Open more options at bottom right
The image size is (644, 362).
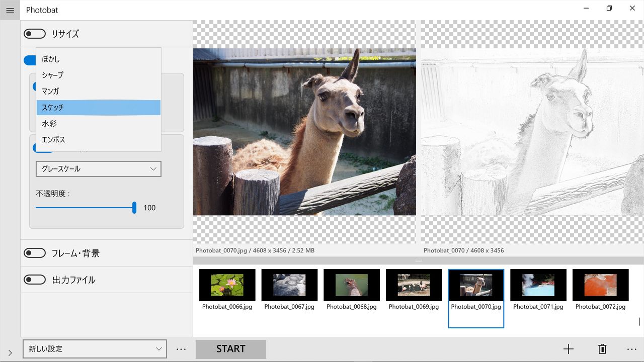click(632, 349)
